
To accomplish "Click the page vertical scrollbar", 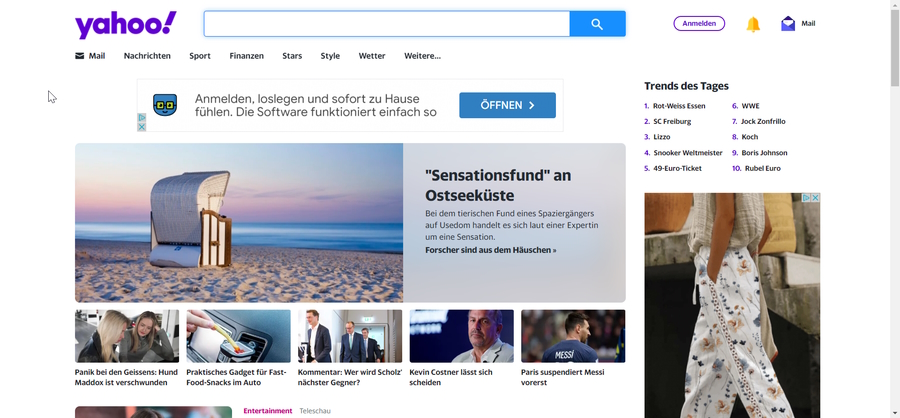I will (x=894, y=200).
